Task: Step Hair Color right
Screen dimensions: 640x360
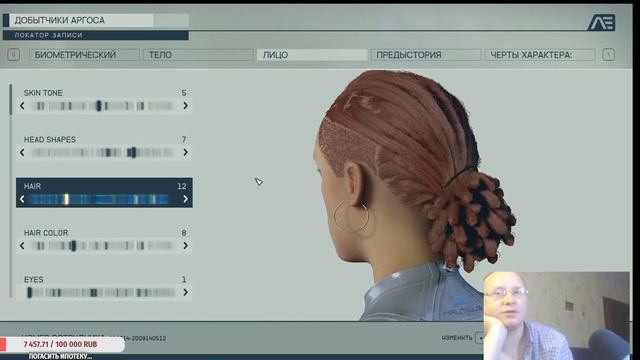Action: 185,246
